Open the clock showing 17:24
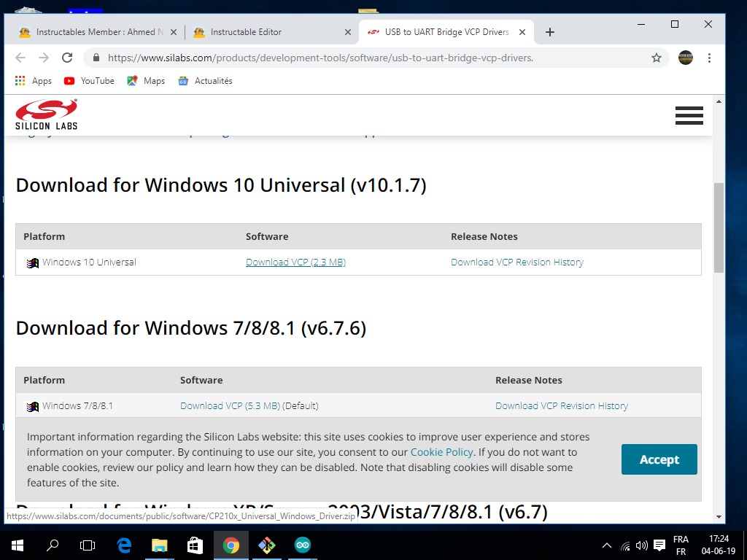Screen dimensions: 747x560 click(719, 545)
